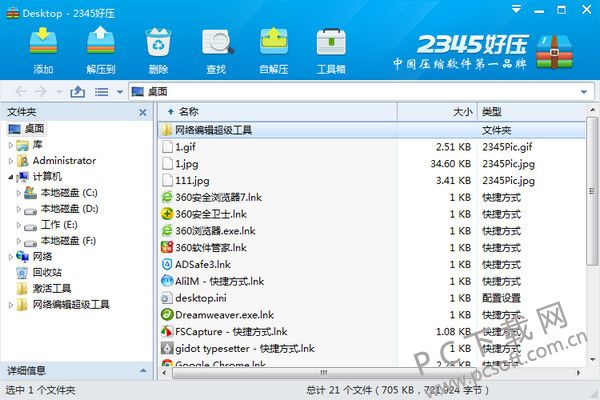Sort by 大小 column header

(437, 112)
